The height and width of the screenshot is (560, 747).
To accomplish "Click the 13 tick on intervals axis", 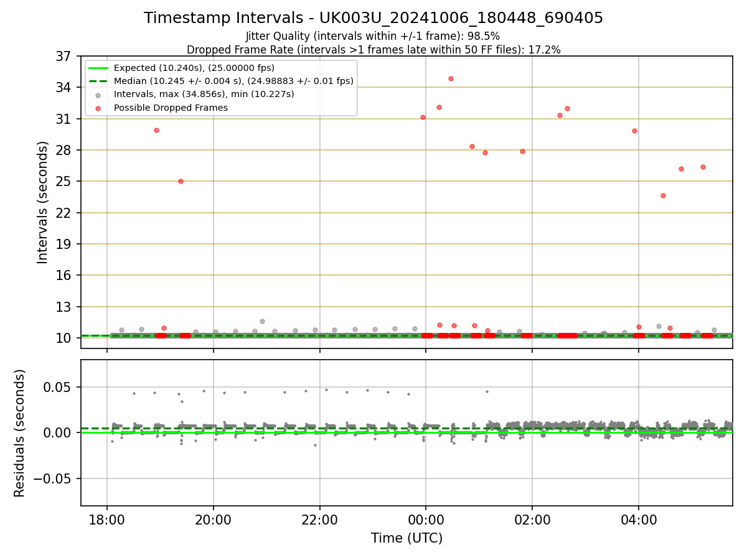I will click(x=65, y=307).
